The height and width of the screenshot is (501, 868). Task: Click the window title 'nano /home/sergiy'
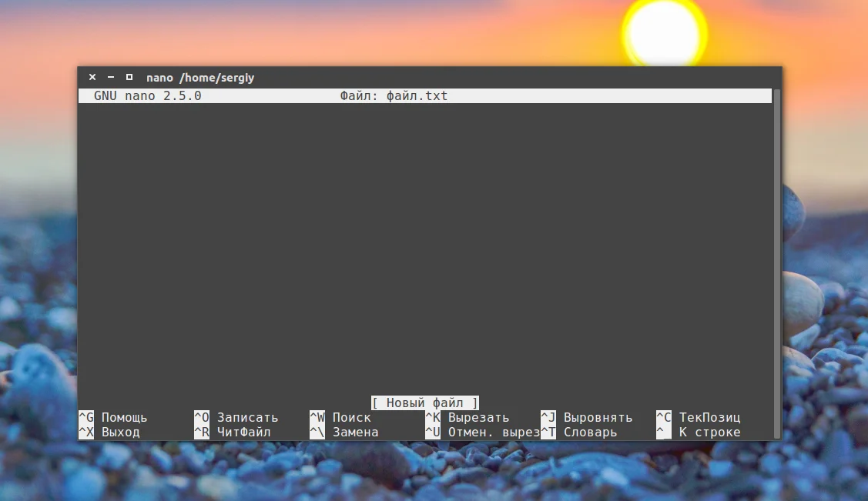tap(199, 78)
